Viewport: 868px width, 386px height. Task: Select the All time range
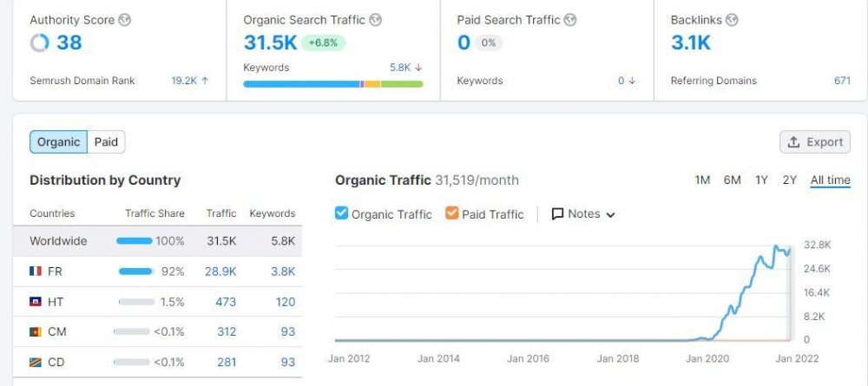coord(830,180)
